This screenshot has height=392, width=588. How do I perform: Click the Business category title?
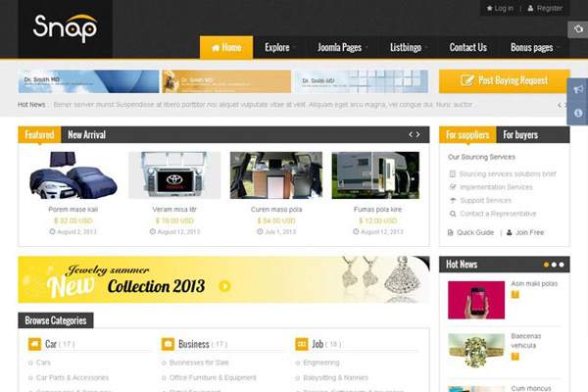click(x=193, y=344)
